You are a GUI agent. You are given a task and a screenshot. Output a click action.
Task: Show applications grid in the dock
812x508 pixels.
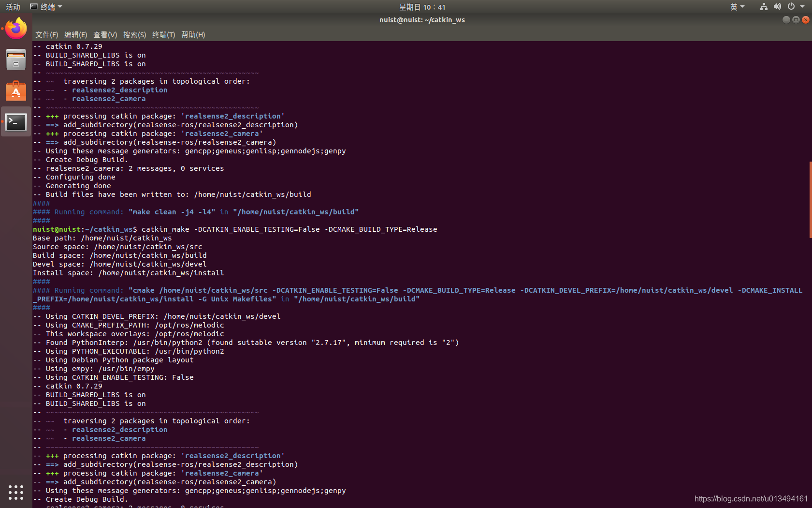[16, 493]
